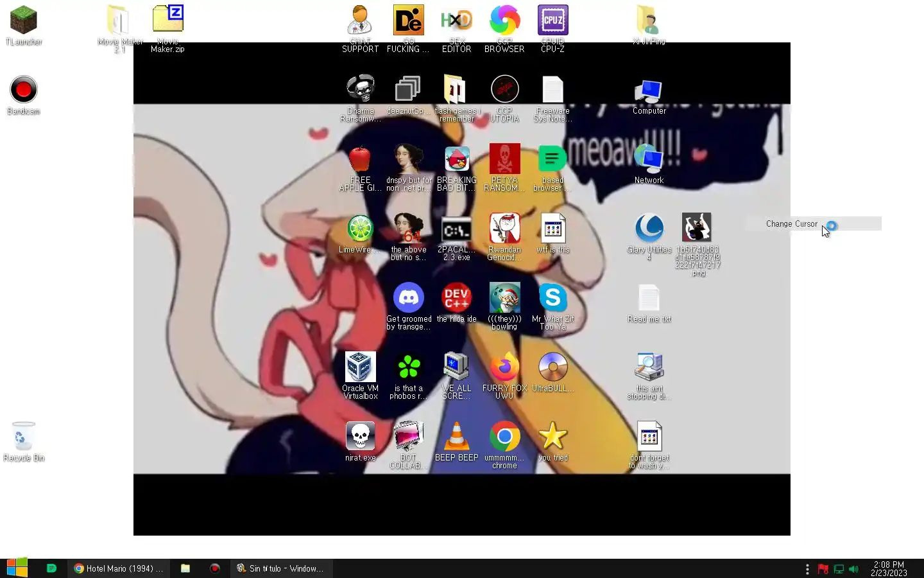Open the DEV C++ the hilda ide icon
924x578 pixels.
456,298
